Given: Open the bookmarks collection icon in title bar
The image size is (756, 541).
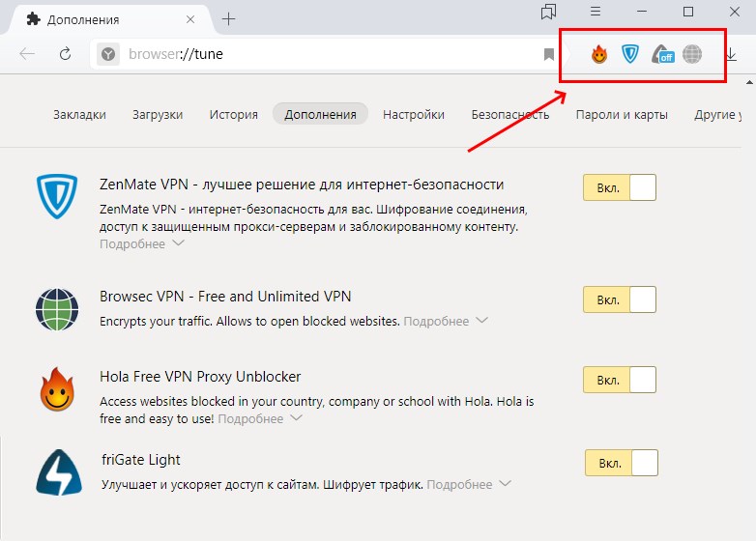Looking at the screenshot, I should tap(548, 12).
